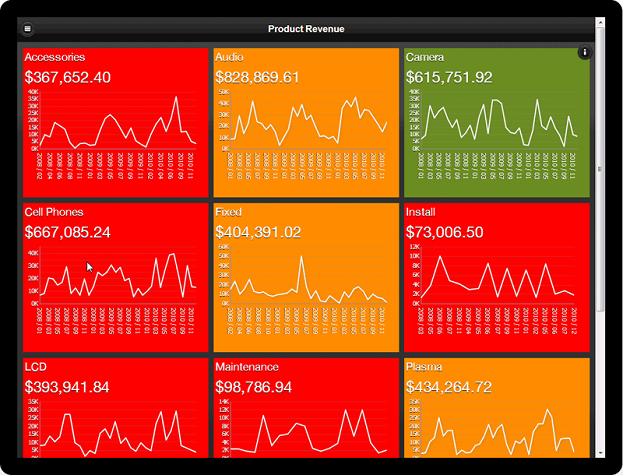This screenshot has height=476, width=624.
Task: Click the vertical scrollbar thumb grip
Action: [x=600, y=169]
